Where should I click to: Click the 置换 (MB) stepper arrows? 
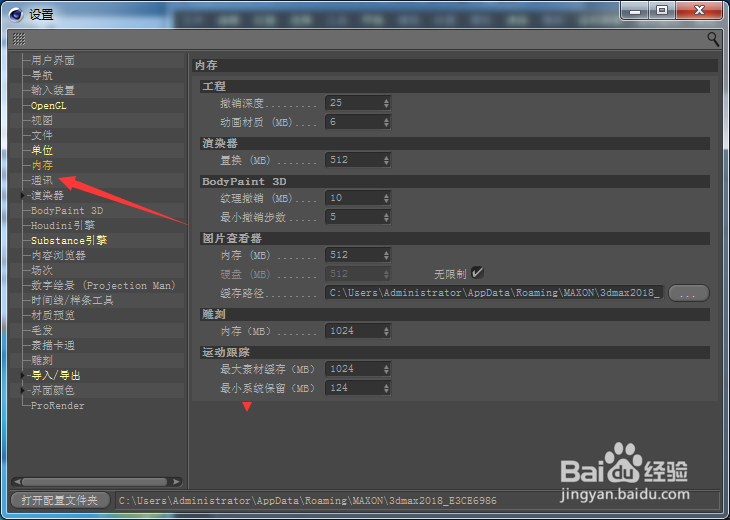click(386, 160)
